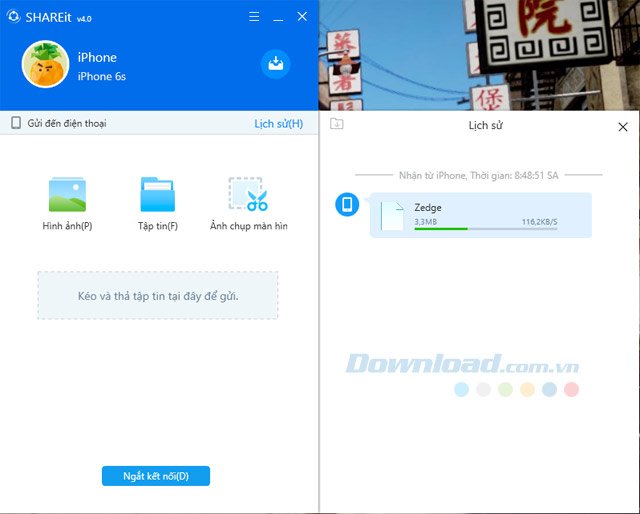Click the 3,3MB file size value
640x514 pixels.
click(425, 222)
